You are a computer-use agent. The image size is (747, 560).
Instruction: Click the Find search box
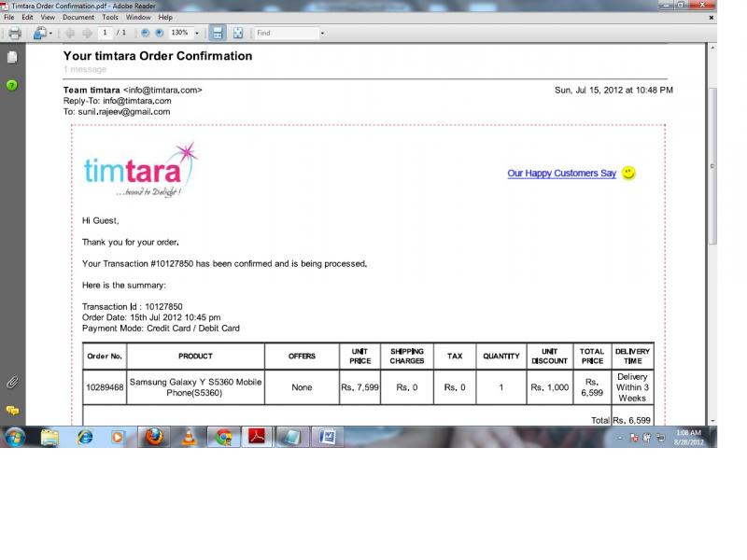[287, 33]
